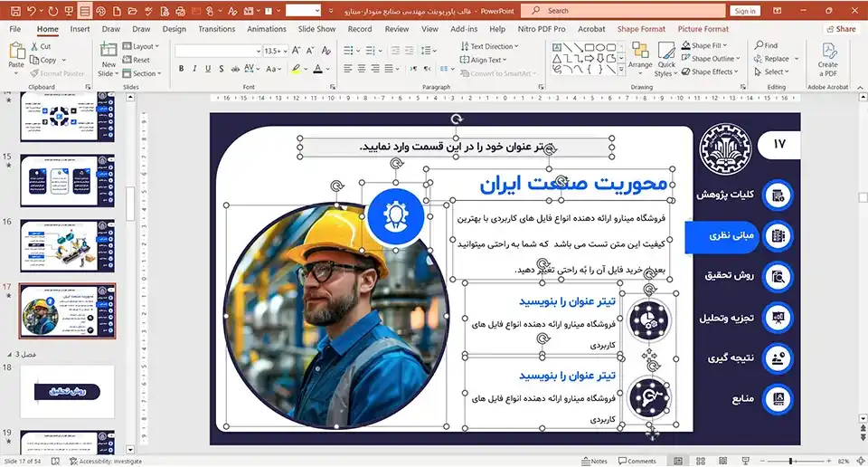The height and width of the screenshot is (467, 868).
Task: Pick the rectangle shape in shapes gallery
Action: (590, 48)
